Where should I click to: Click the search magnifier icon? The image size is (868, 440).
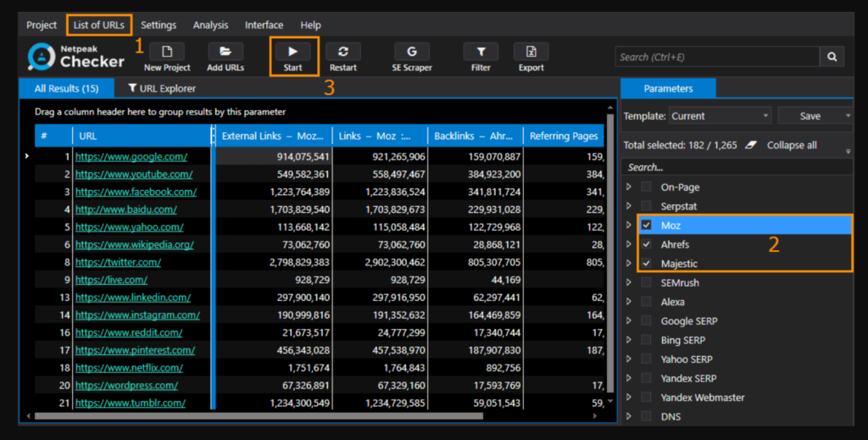[832, 57]
